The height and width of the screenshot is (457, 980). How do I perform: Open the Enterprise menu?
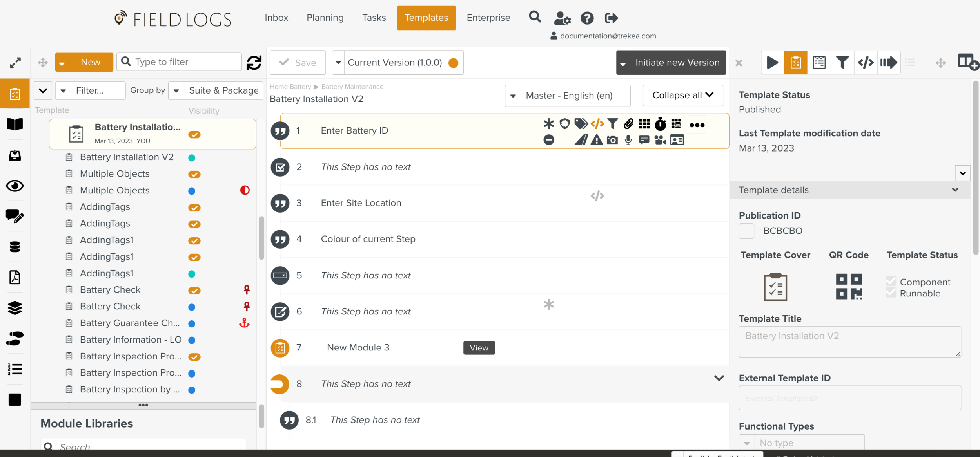[488, 18]
